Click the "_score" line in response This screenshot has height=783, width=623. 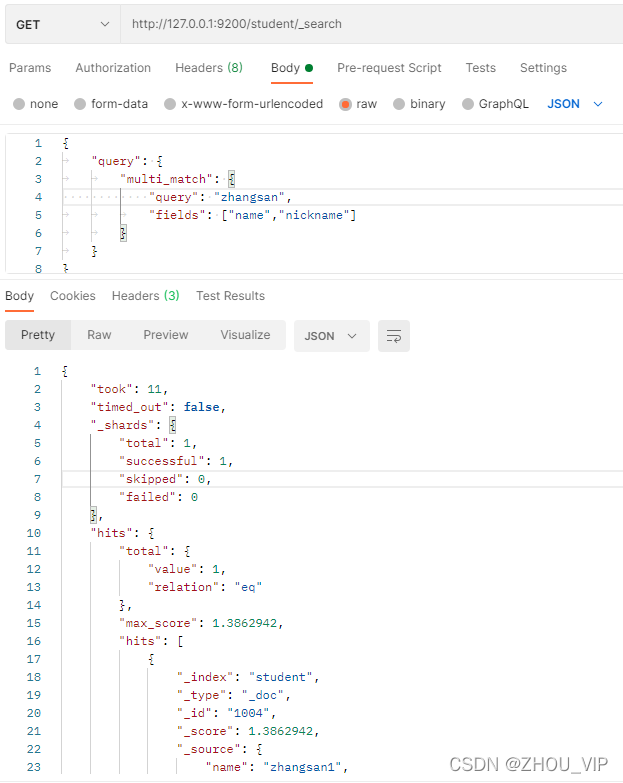point(248,731)
